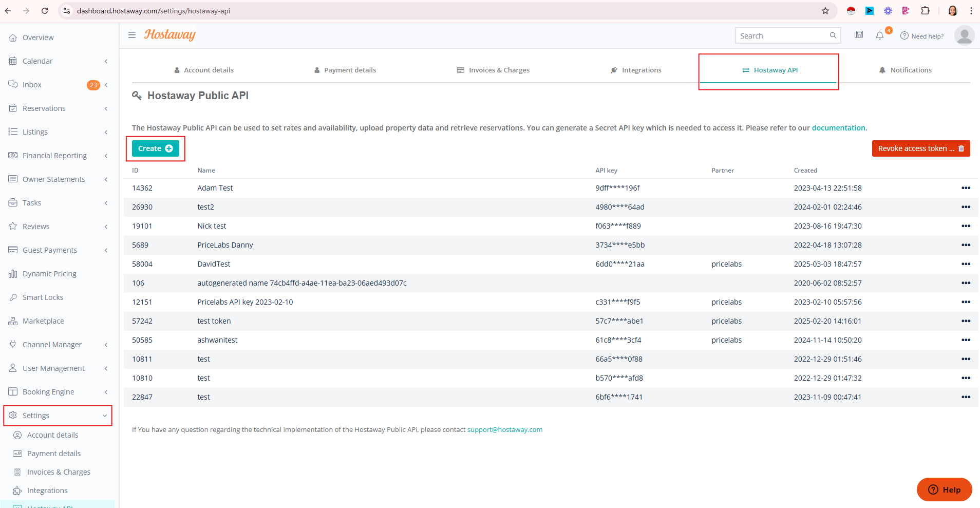Open Integrations in sidebar submenu

pyautogui.click(x=47, y=491)
